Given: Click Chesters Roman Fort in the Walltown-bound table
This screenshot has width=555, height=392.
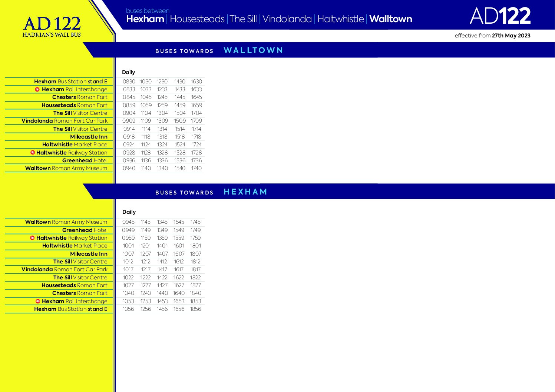Looking at the screenshot, I should coord(80,97).
